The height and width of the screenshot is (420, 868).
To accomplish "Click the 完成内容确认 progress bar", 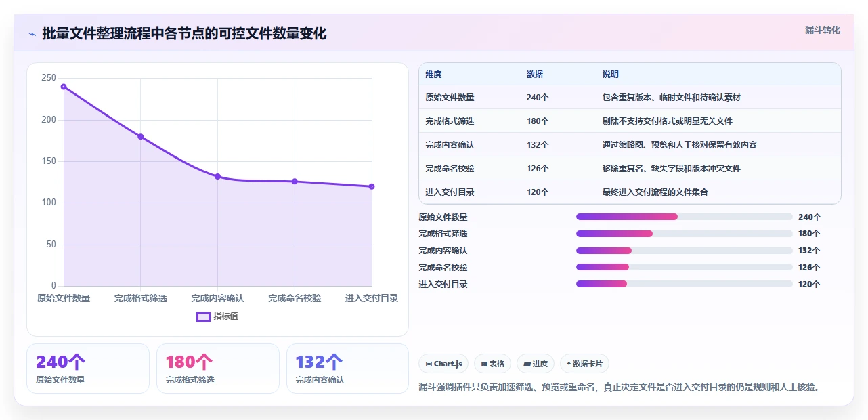I will coord(684,251).
